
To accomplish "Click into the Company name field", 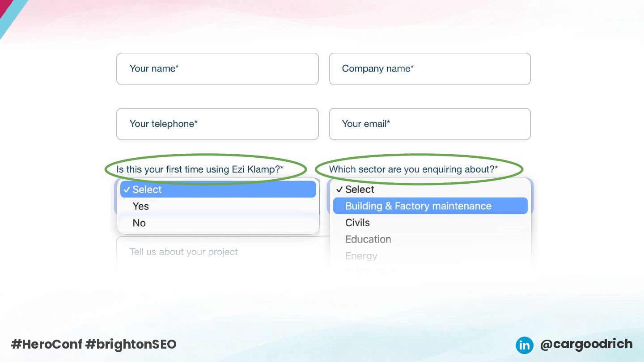I will pyautogui.click(x=430, y=69).
